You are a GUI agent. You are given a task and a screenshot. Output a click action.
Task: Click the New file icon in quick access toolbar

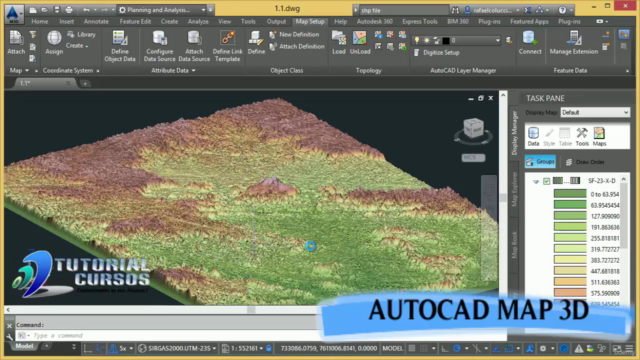(33, 10)
